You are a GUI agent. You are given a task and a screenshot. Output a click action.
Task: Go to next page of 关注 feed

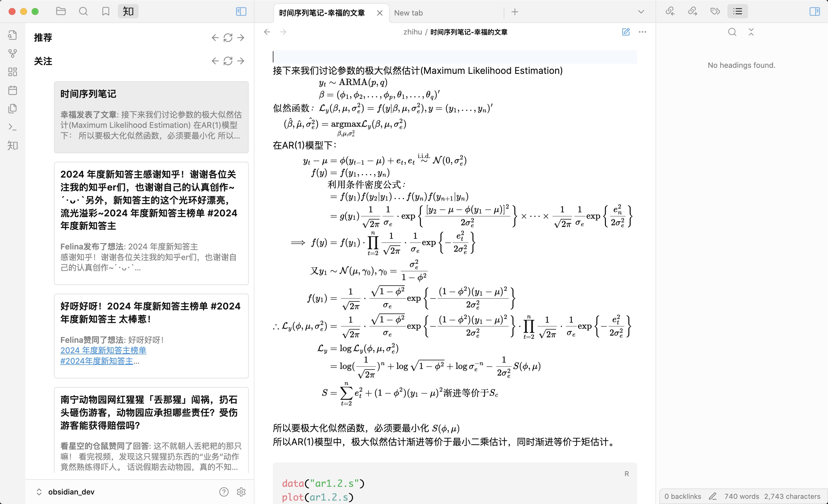(241, 61)
